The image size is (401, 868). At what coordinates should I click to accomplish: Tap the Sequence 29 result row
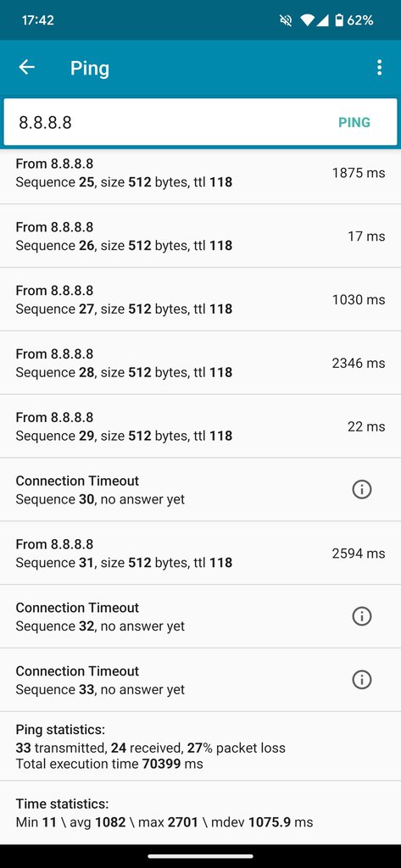coord(200,426)
